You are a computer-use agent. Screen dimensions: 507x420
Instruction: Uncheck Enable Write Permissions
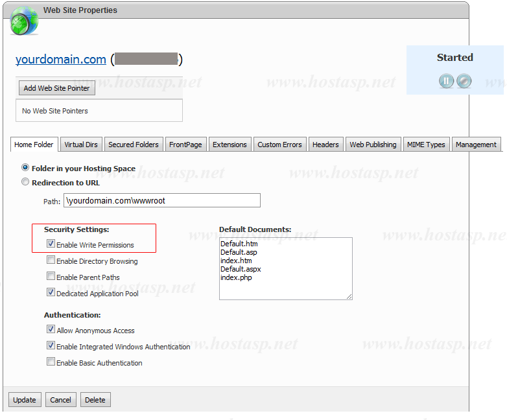pyautogui.click(x=51, y=244)
